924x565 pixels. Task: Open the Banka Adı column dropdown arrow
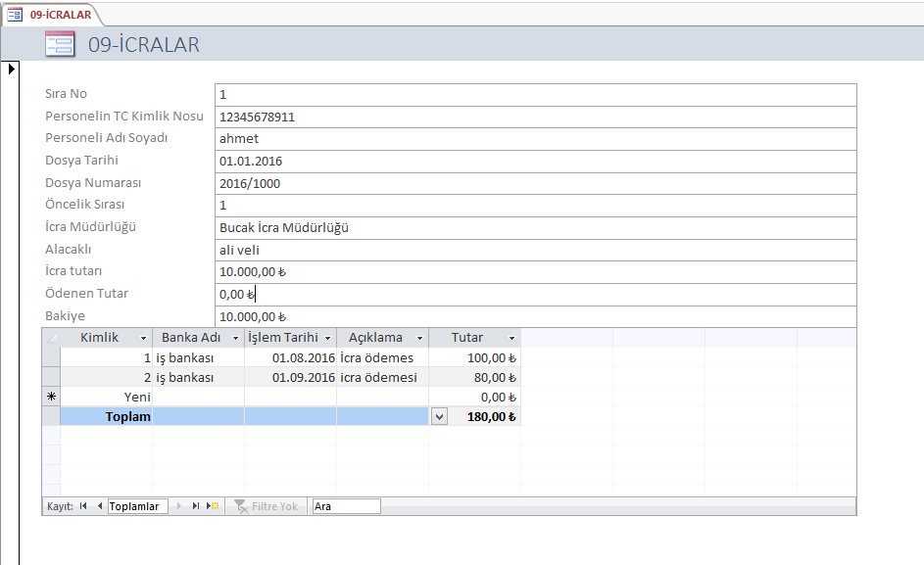tap(235, 338)
